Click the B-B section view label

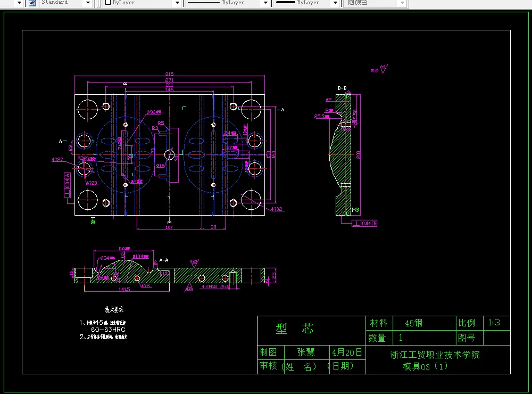pyautogui.click(x=342, y=88)
